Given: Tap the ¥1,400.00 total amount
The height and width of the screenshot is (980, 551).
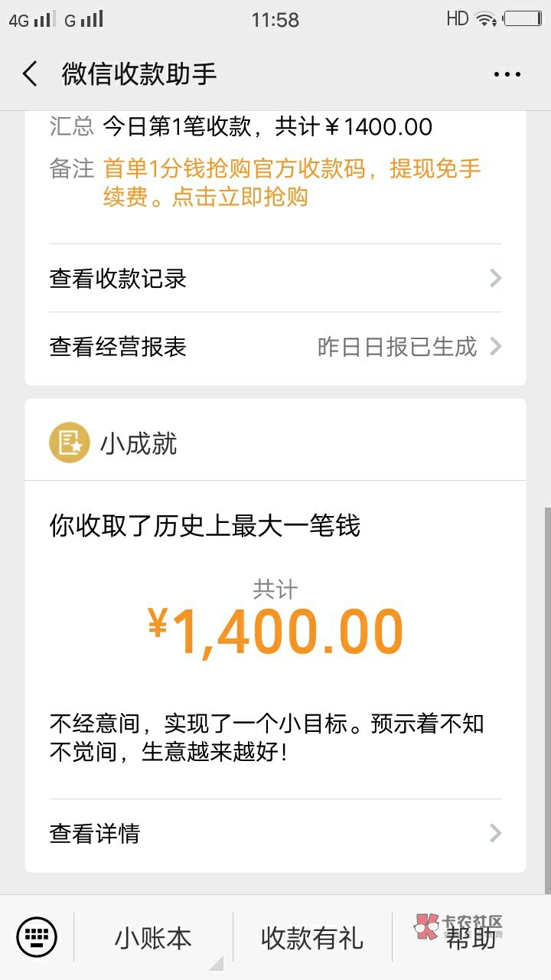Looking at the screenshot, I should click(x=275, y=632).
